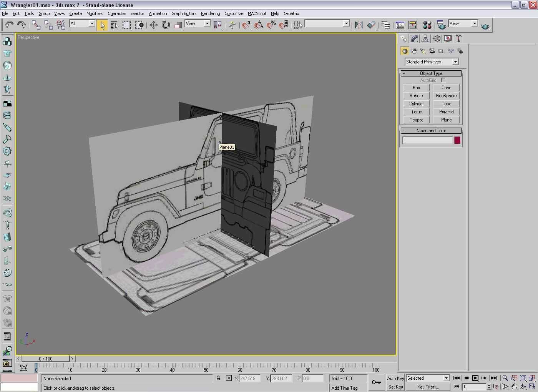
Task: Toggle the 3D Snaps button
Action: [246, 25]
